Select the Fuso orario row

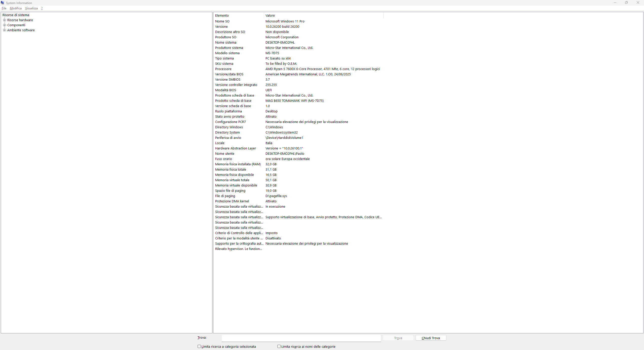click(x=298, y=159)
